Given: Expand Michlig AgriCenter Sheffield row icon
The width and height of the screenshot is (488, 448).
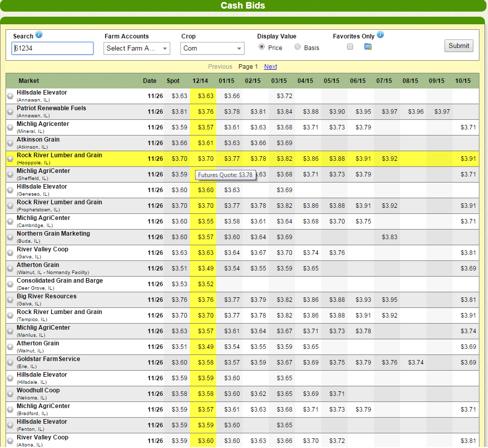Looking at the screenshot, I should pyautogui.click(x=10, y=174).
